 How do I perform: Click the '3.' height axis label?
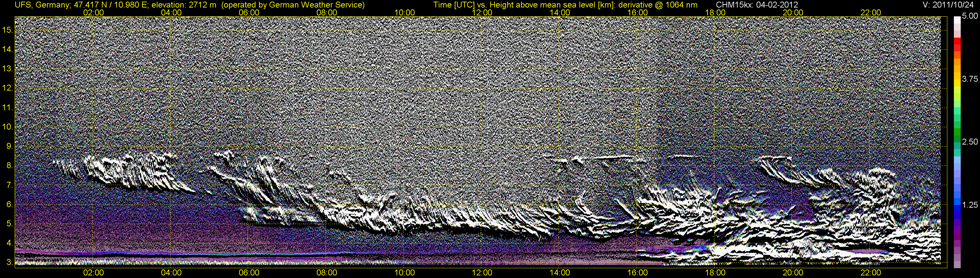coord(10,262)
